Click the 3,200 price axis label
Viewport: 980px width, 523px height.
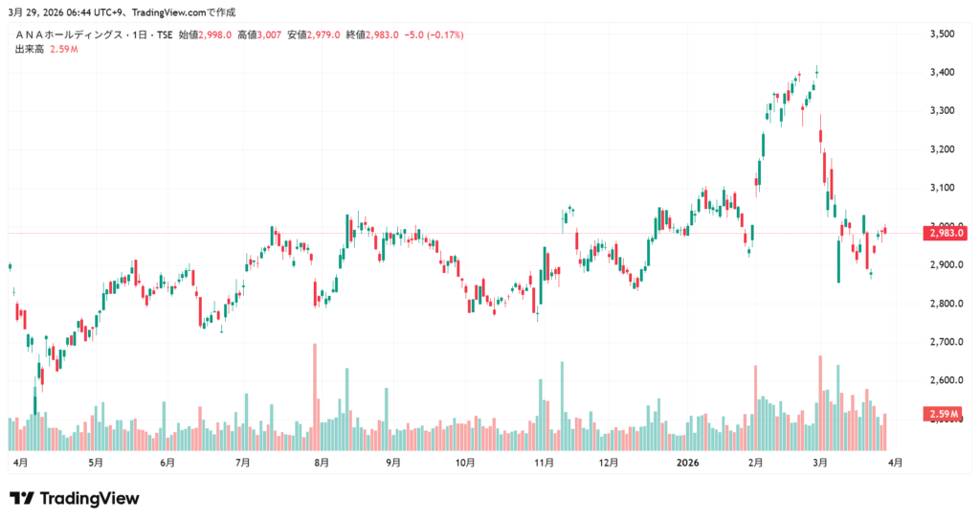coord(943,149)
